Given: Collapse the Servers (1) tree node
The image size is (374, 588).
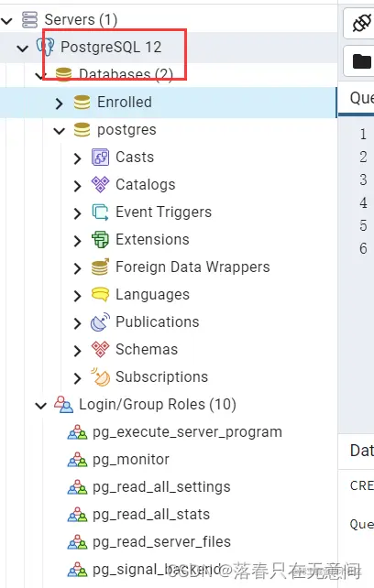Looking at the screenshot, I should [x=6, y=20].
